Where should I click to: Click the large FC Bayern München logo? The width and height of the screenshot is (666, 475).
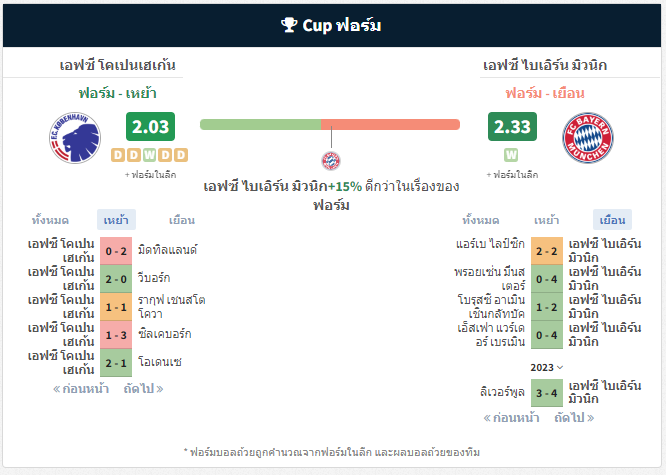pos(588,138)
